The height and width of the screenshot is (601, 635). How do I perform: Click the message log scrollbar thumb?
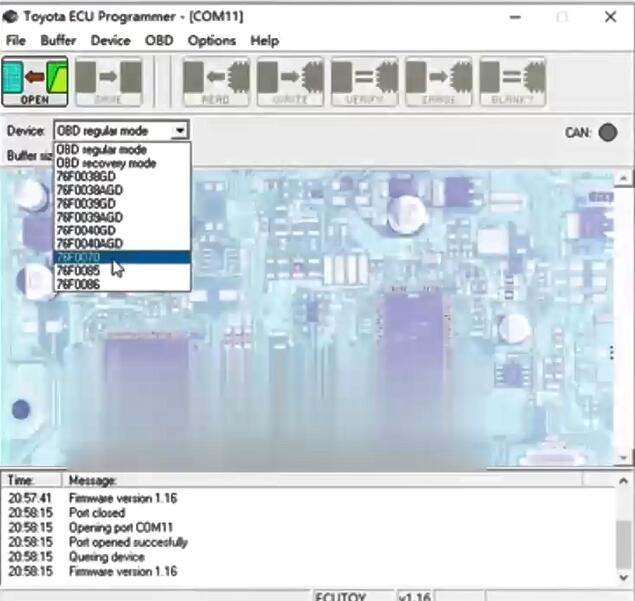coord(624,545)
